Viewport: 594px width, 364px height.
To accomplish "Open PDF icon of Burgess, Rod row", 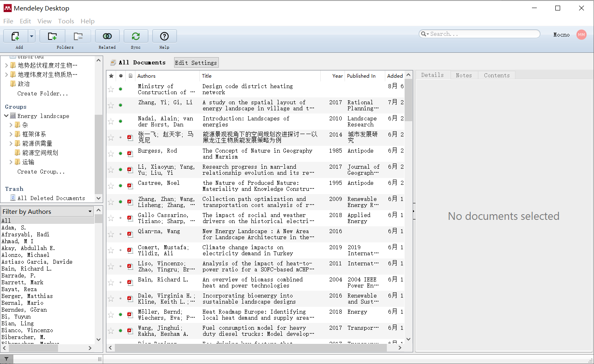I will point(130,153).
